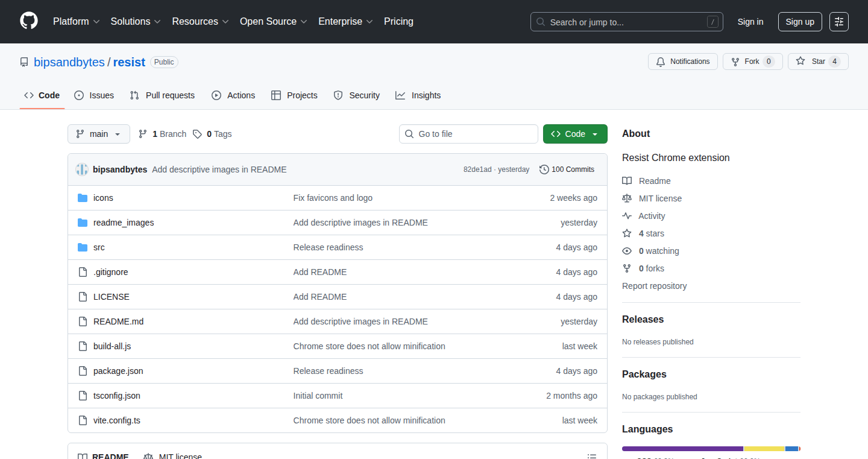The width and height of the screenshot is (868, 459).
Task: Open the icons folder
Action: coord(103,198)
